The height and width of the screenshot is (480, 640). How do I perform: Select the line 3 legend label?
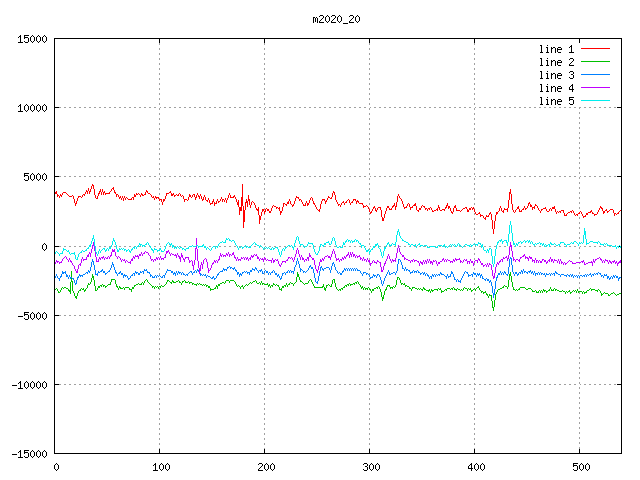coord(556,75)
